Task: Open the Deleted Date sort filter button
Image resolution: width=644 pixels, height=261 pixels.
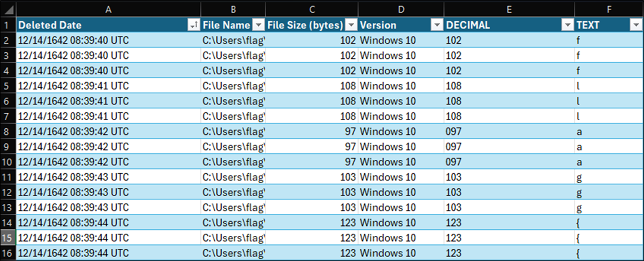Action: tap(193, 26)
